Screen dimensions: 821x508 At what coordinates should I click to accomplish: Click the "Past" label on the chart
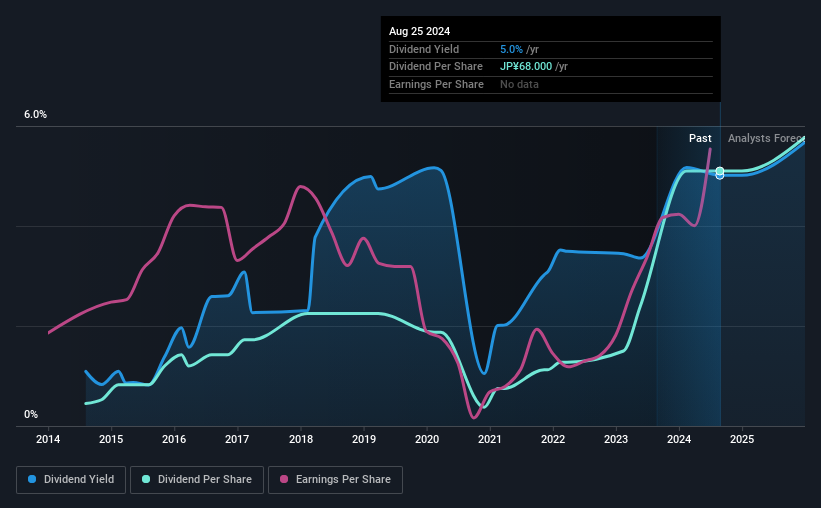click(x=700, y=139)
